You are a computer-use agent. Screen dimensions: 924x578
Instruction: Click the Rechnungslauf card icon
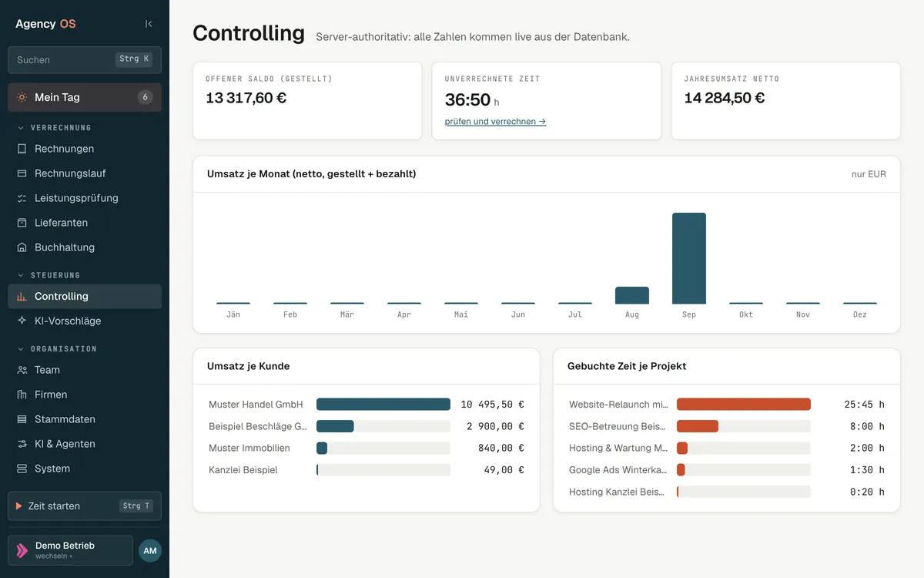pos(22,173)
